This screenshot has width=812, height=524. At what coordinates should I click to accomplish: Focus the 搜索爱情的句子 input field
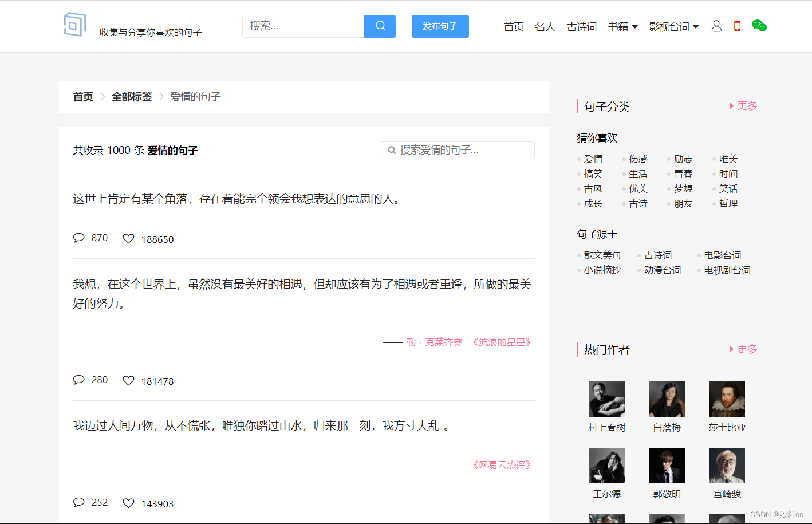[458, 150]
